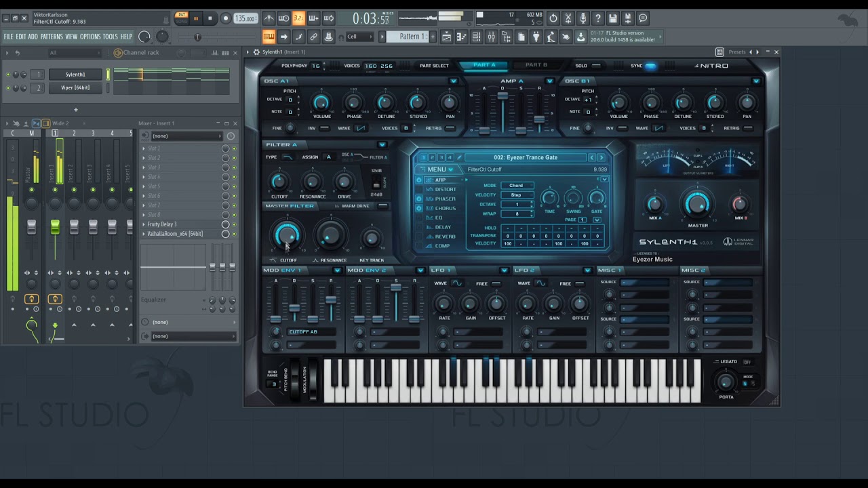This screenshot has height=488, width=868.
Task: Open the ARP VELOCITY Step selector
Action: pyautogui.click(x=517, y=195)
